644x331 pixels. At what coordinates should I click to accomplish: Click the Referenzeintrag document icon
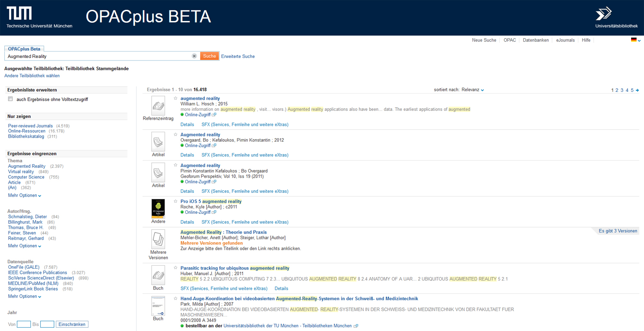click(x=158, y=105)
